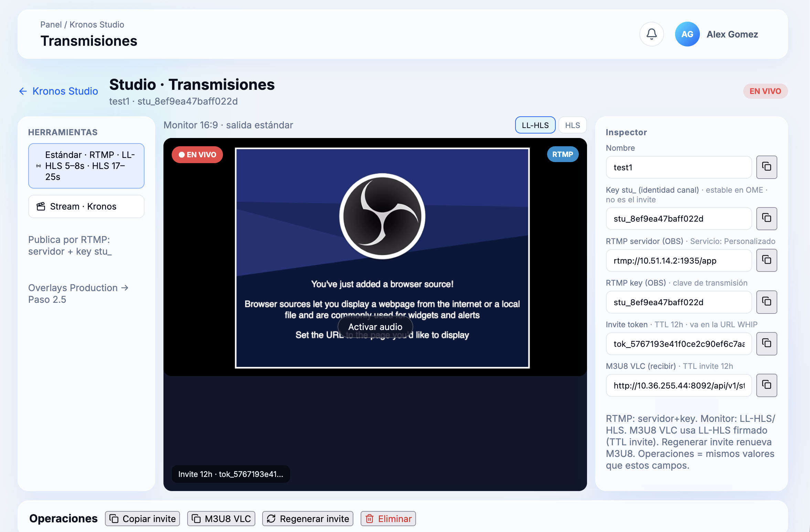The height and width of the screenshot is (532, 810).
Task: Click the Estándar broadcast signal icon
Action: point(39,166)
